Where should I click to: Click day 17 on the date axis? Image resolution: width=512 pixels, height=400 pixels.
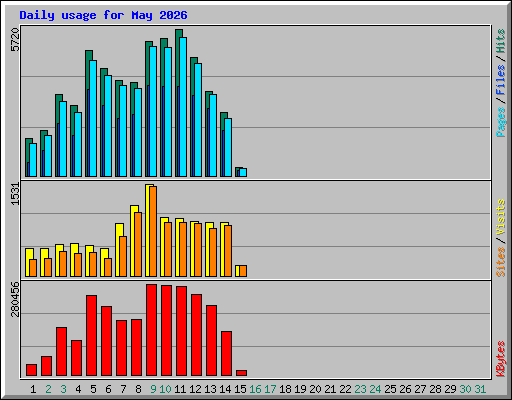coord(270,389)
